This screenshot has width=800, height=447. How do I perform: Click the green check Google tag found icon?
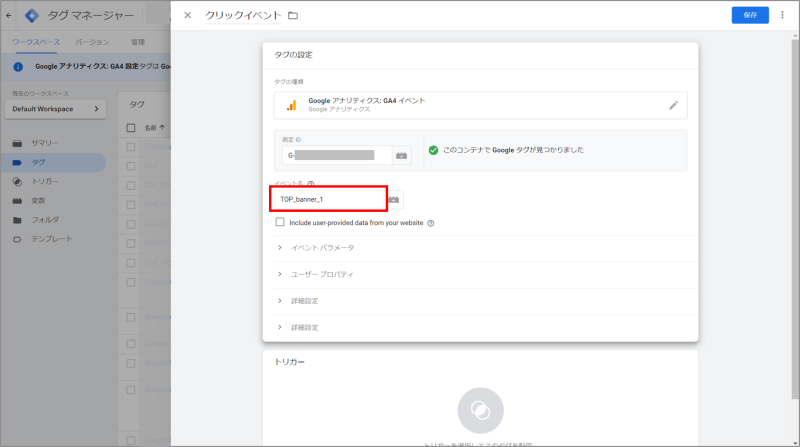433,150
